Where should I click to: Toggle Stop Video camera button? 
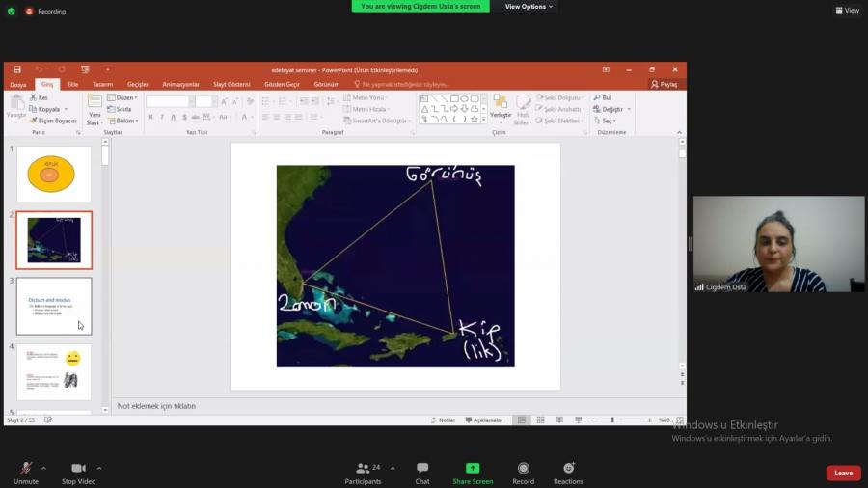(78, 469)
